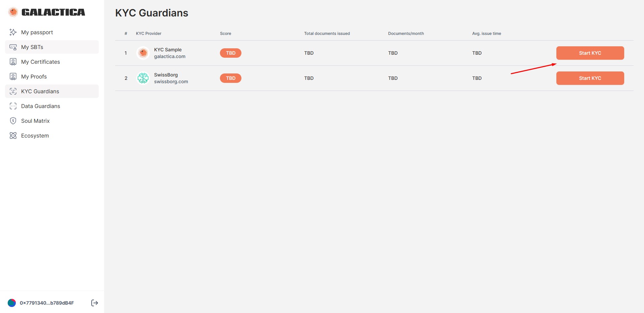Image resolution: width=644 pixels, height=313 pixels.
Task: Open the swissborg.com link
Action: coord(171,82)
